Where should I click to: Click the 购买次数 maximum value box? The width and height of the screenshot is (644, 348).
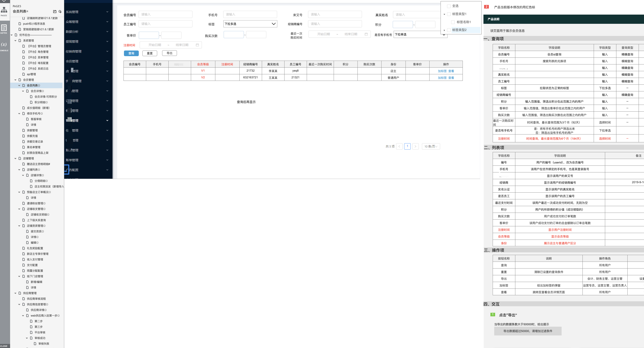pyautogui.click(x=256, y=35)
